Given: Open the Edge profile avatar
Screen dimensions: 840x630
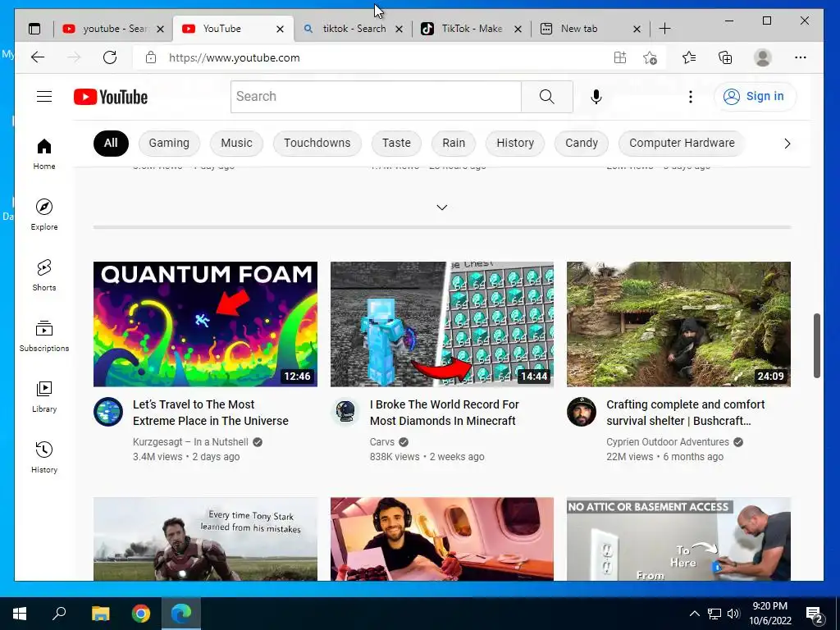Looking at the screenshot, I should pos(762,57).
